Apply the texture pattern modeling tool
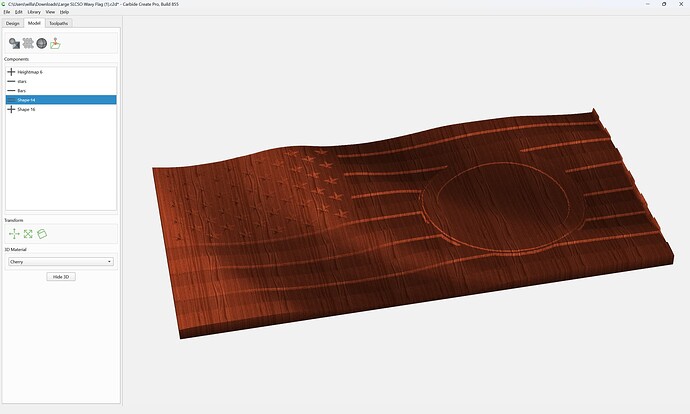 click(28, 43)
